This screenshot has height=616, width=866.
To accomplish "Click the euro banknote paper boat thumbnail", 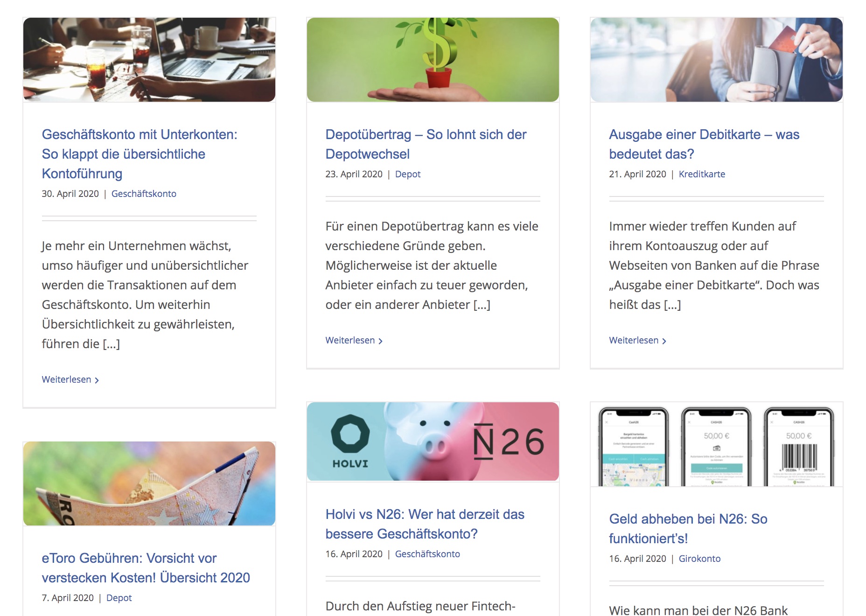I will (x=149, y=483).
